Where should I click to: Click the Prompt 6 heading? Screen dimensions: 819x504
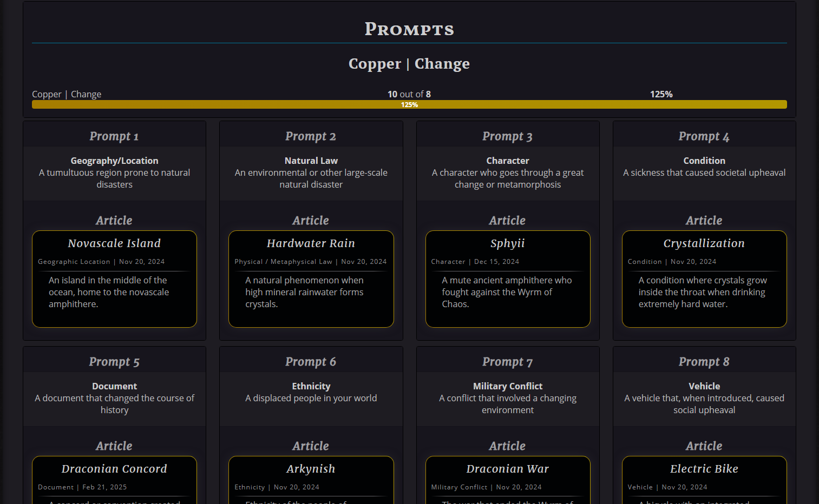(311, 362)
